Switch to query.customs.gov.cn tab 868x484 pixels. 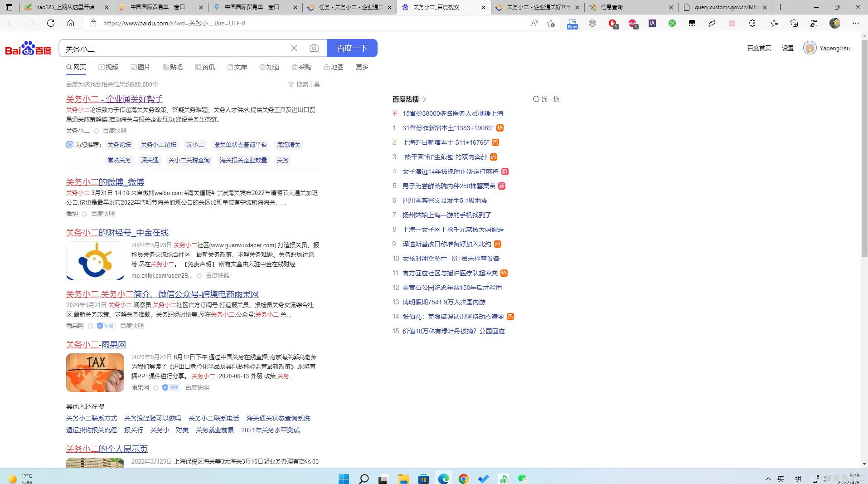[x=725, y=7]
